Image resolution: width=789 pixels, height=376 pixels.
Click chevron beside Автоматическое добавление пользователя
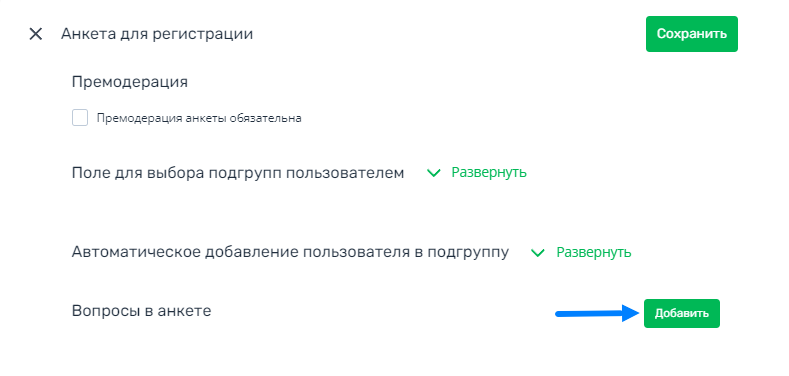pyautogui.click(x=538, y=253)
